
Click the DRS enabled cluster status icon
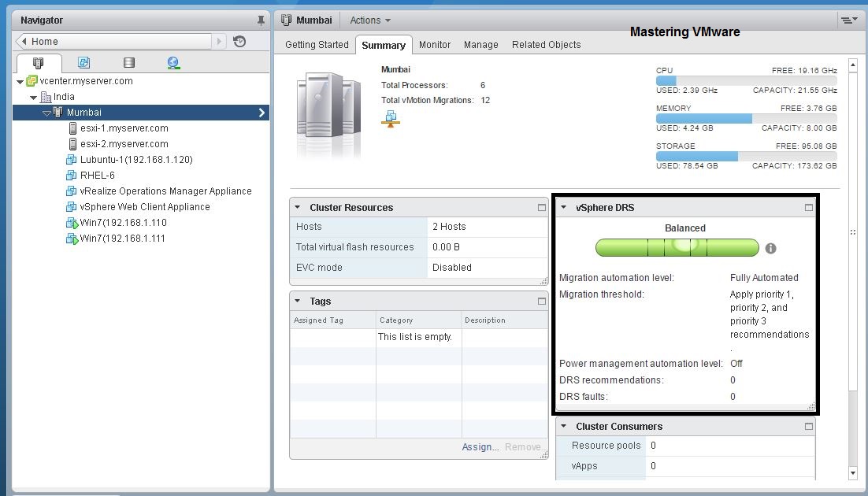click(391, 118)
